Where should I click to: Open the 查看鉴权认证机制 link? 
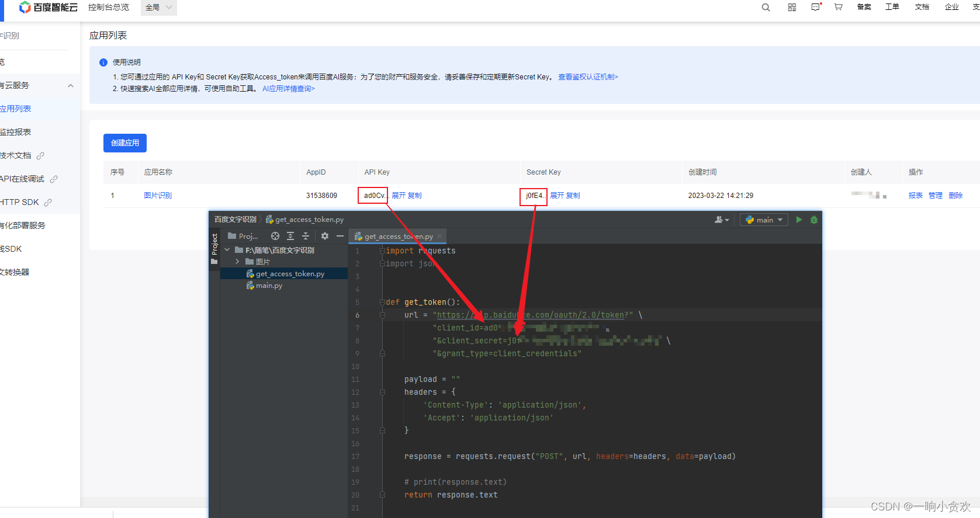[588, 77]
